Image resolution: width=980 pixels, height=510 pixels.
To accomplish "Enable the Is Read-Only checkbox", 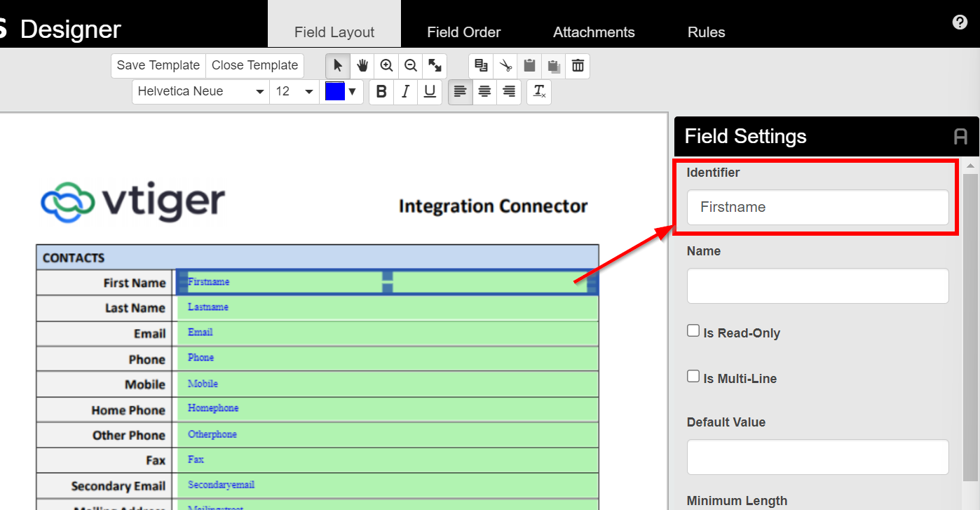I will [x=693, y=331].
